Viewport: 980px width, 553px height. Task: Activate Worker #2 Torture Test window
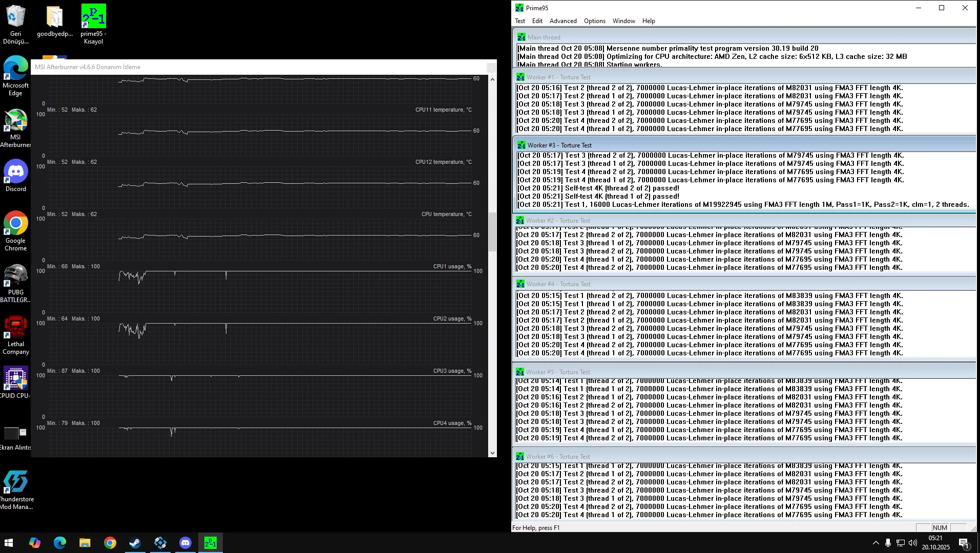[558, 221]
